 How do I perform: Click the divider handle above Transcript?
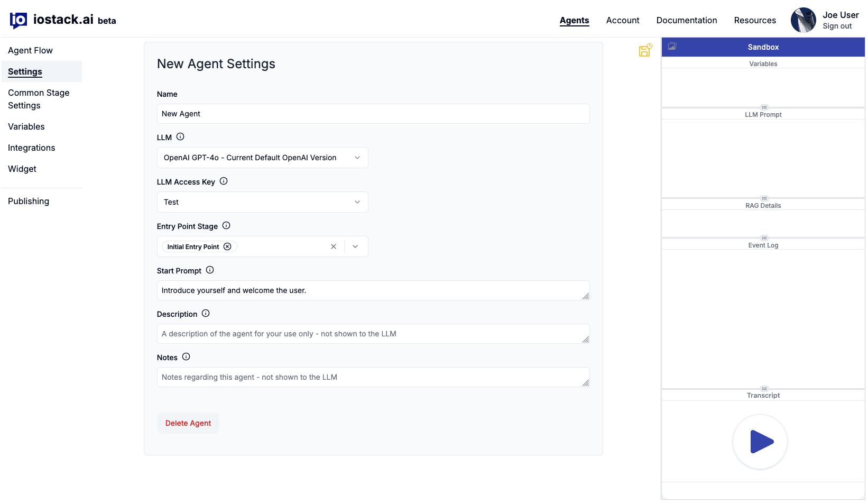tap(764, 389)
